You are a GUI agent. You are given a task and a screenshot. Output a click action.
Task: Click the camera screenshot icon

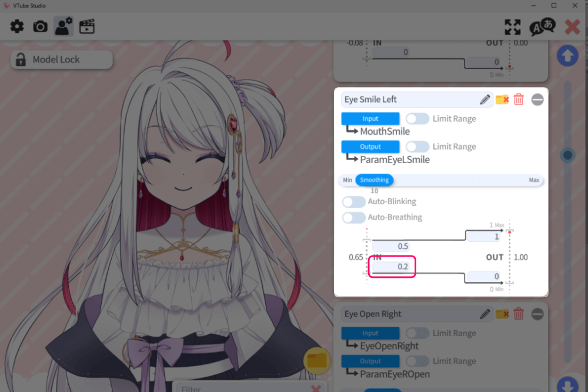40,26
